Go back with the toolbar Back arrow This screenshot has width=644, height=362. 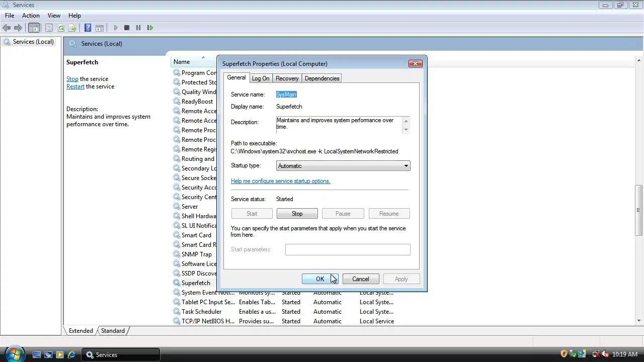coord(7,28)
